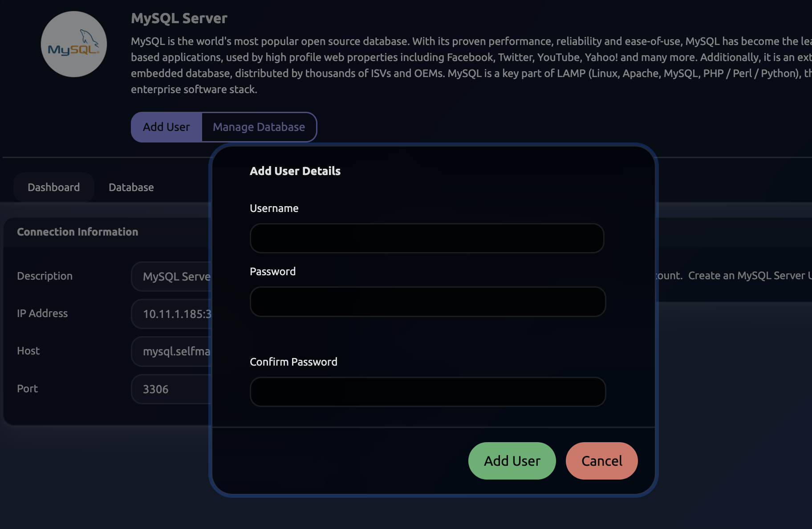Click the Confirm Password label
Image resolution: width=812 pixels, height=529 pixels.
click(293, 362)
